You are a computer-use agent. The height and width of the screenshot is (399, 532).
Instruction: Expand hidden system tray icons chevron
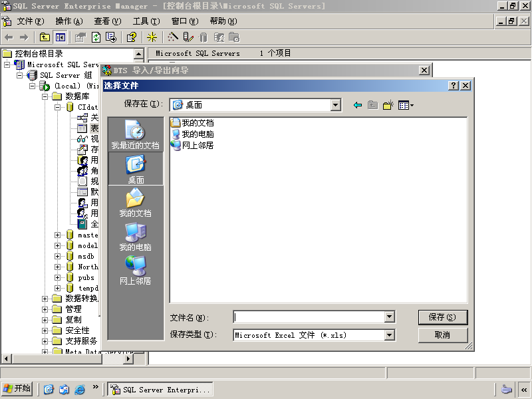(x=524, y=390)
